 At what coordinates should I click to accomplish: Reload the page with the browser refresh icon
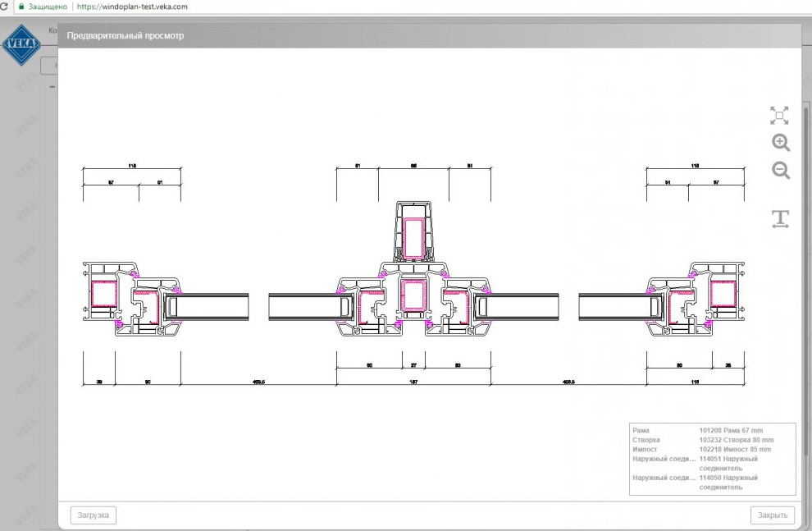point(5,6)
